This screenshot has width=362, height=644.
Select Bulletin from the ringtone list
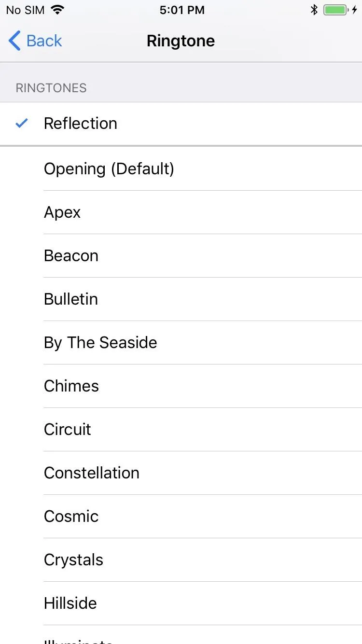point(181,299)
